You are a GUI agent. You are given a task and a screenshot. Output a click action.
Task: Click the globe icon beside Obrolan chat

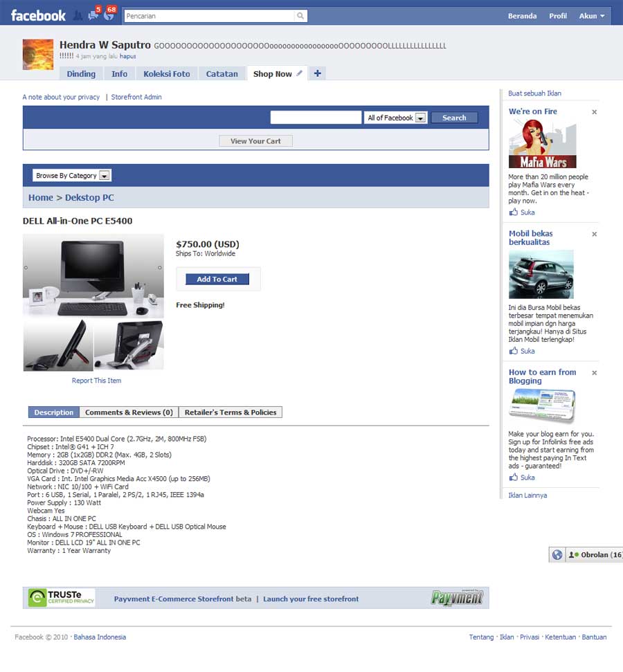click(557, 555)
